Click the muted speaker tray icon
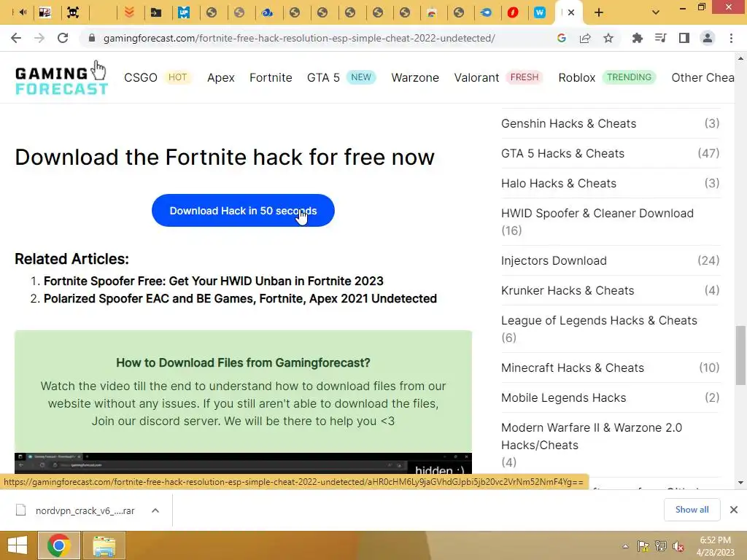Image resolution: width=747 pixels, height=560 pixels. tap(678, 546)
